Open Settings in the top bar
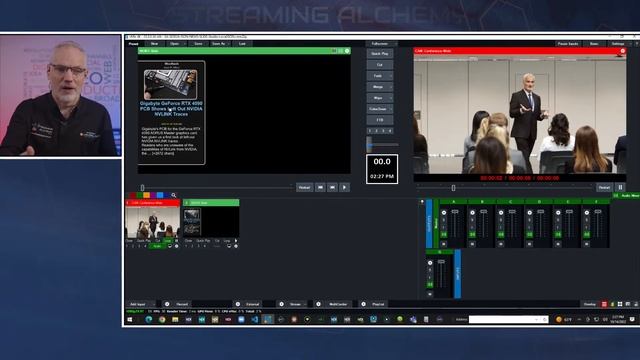 [x=618, y=44]
